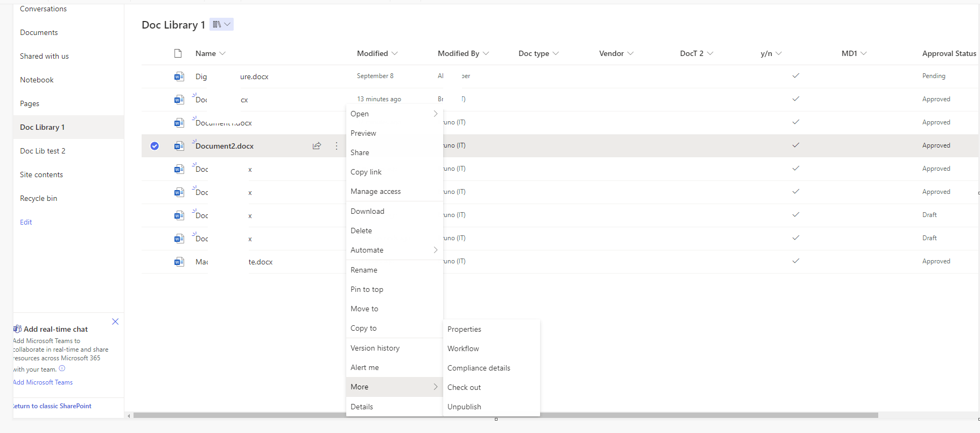
Task: Expand the Automate submenu
Action: (x=394, y=250)
